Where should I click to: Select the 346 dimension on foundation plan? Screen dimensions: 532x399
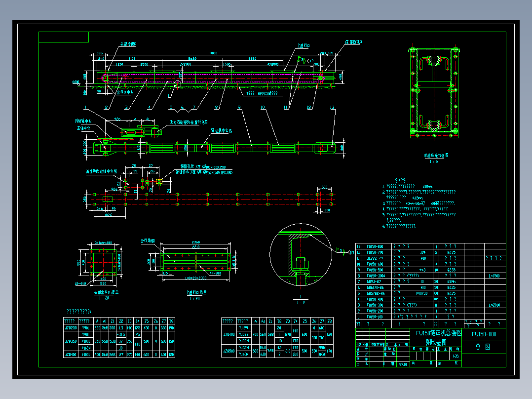coord(100,209)
